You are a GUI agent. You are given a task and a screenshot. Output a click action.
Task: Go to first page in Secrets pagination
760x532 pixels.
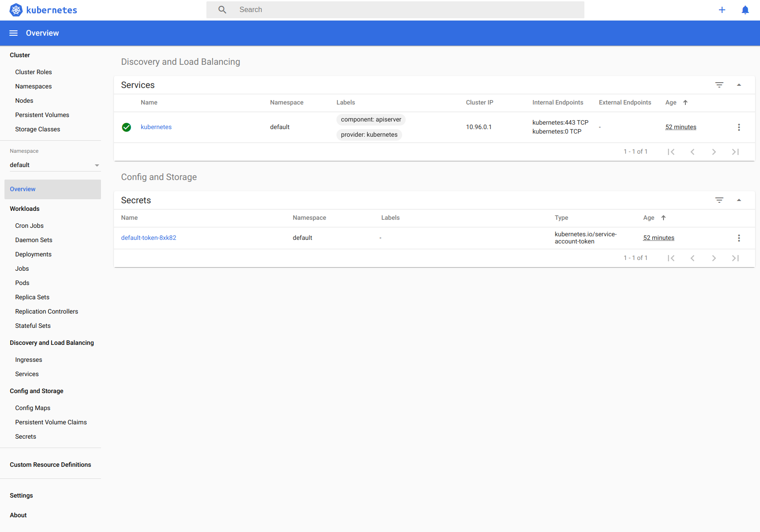pos(671,258)
